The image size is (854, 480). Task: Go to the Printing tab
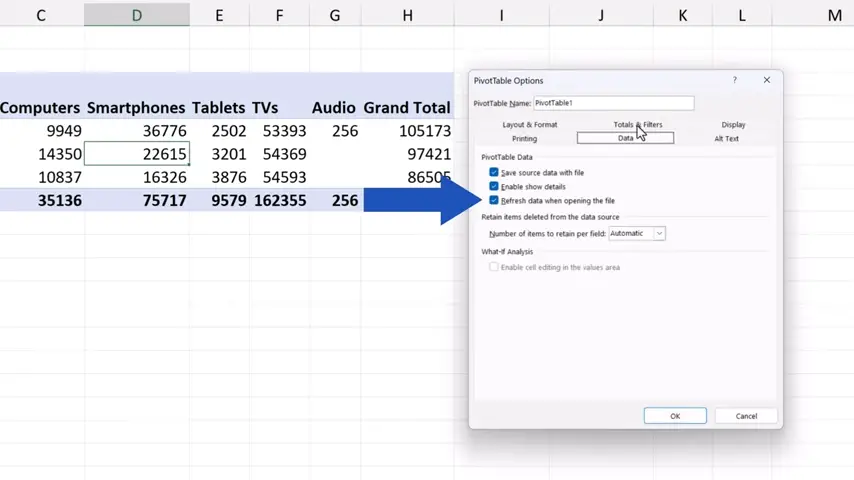tap(524, 139)
